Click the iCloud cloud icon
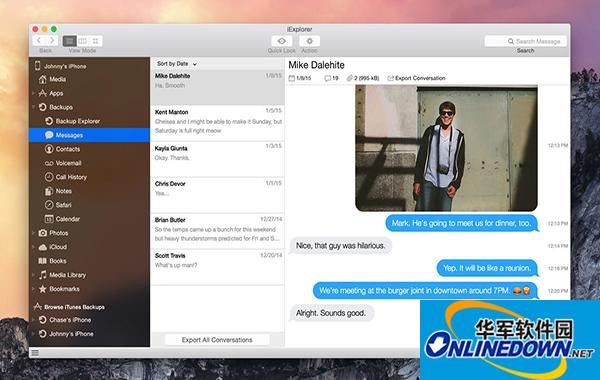600x380 pixels. point(42,247)
